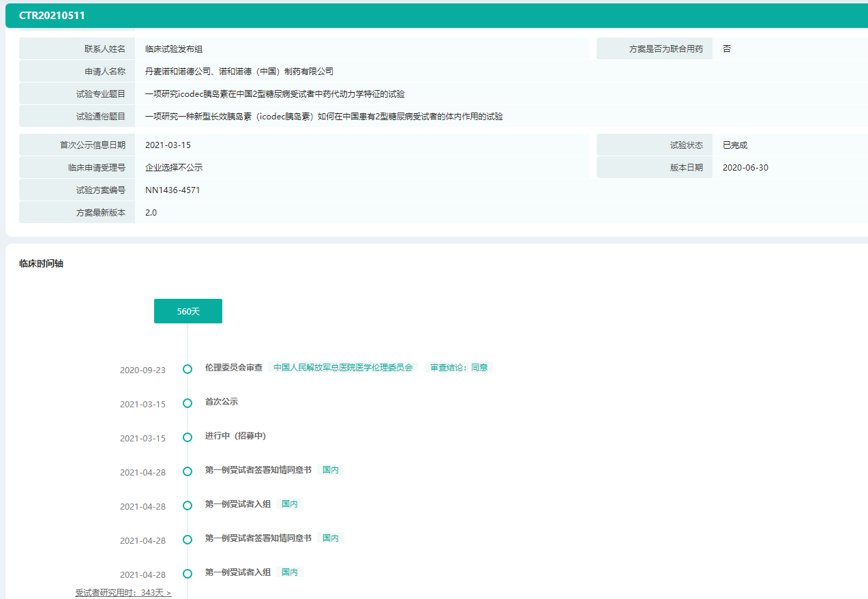The image size is (868, 599).
Task: Click the 已完成 trial status value
Action: [735, 145]
